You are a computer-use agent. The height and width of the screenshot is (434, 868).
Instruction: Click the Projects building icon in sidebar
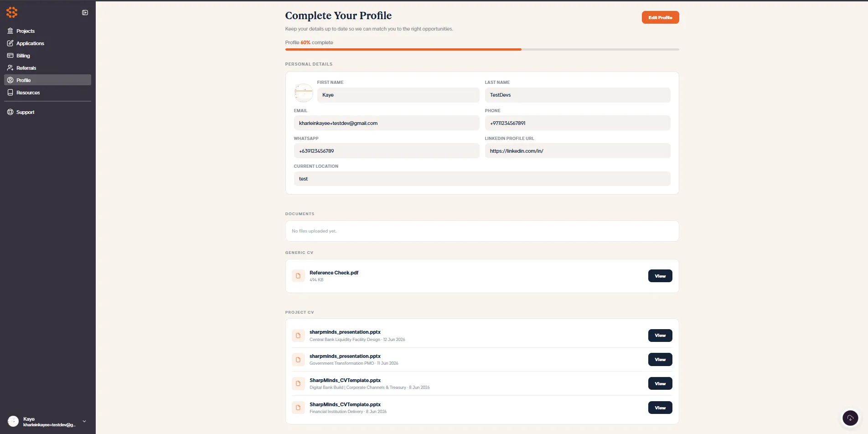[10, 31]
